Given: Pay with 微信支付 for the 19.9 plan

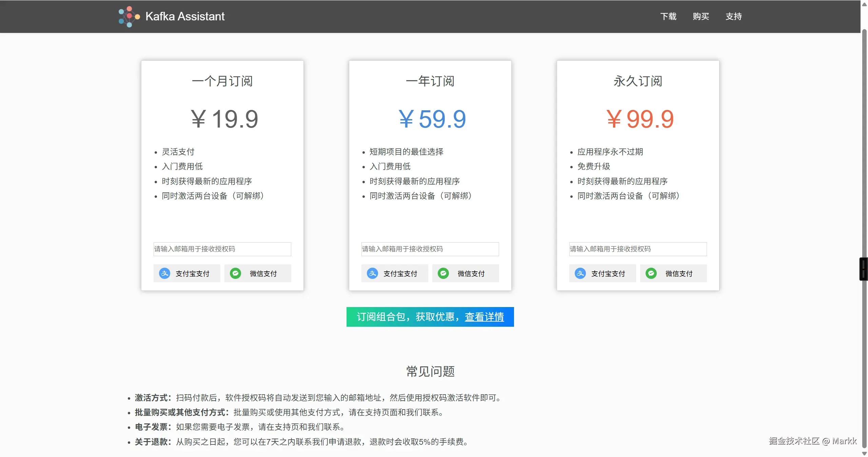Looking at the screenshot, I should [x=258, y=273].
